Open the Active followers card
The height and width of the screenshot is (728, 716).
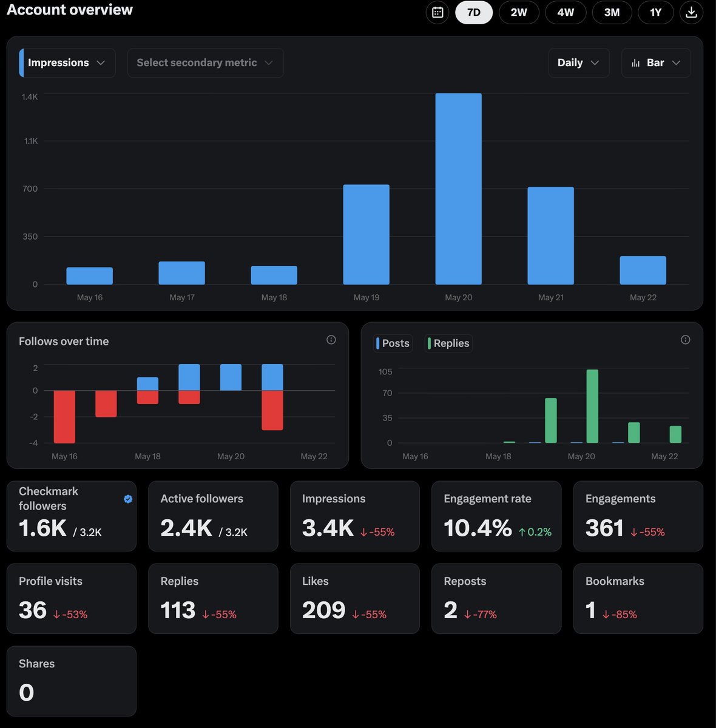point(213,516)
